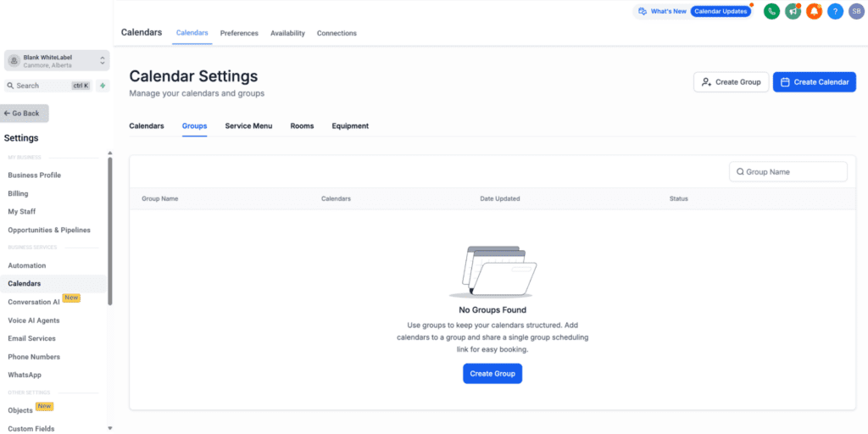The height and width of the screenshot is (434, 868).
Task: Open Billing settings
Action: click(x=19, y=194)
